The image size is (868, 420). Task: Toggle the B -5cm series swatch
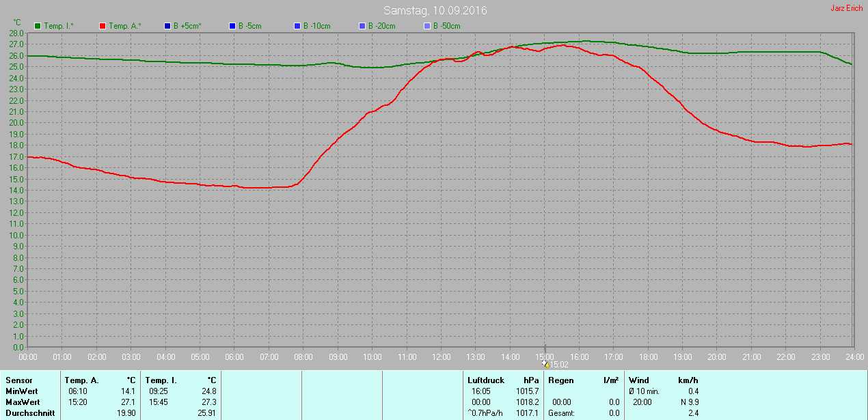(x=232, y=26)
